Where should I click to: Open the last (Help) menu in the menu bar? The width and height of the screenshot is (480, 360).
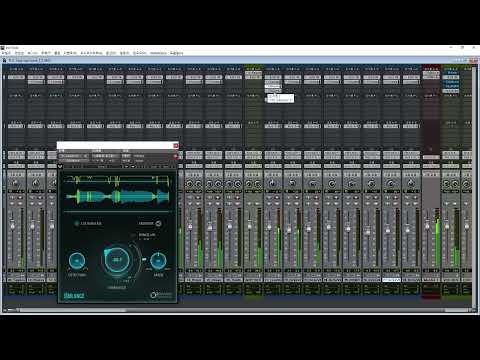[176, 53]
